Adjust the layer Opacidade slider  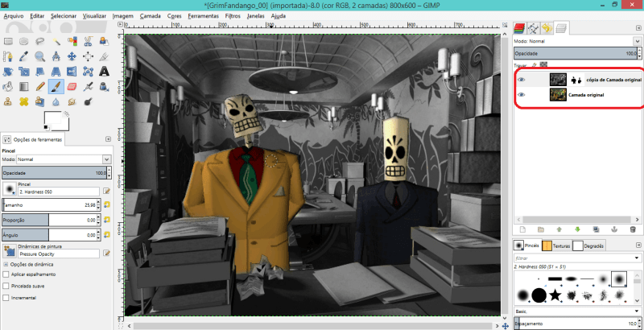[573, 52]
